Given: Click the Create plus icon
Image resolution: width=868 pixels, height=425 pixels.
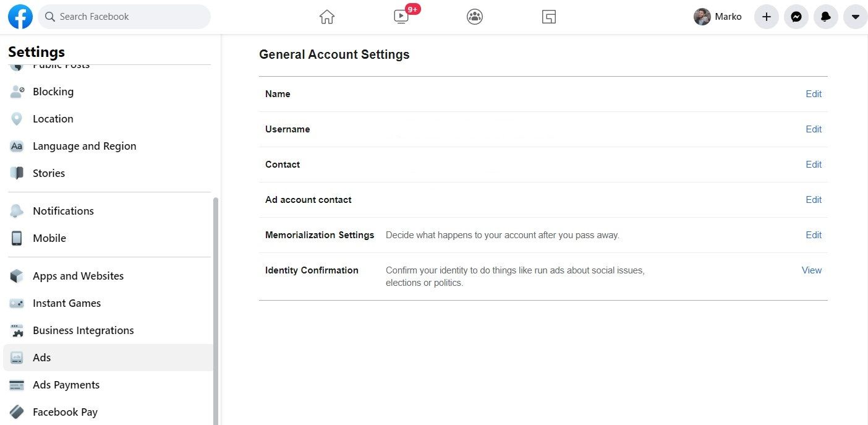Looking at the screenshot, I should [767, 17].
